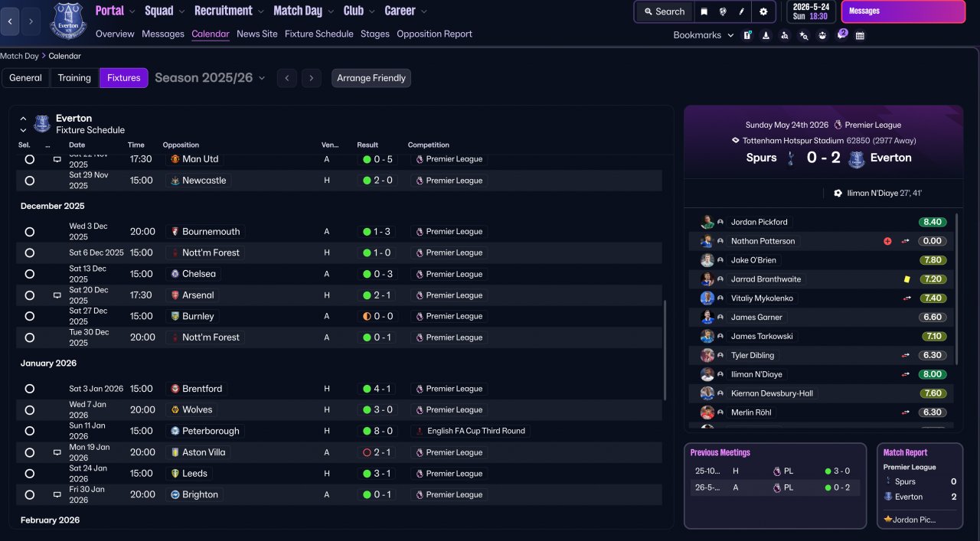Click Jordan Pickford's avatar in lineup
Screen dimensions: 980x541
(707, 222)
